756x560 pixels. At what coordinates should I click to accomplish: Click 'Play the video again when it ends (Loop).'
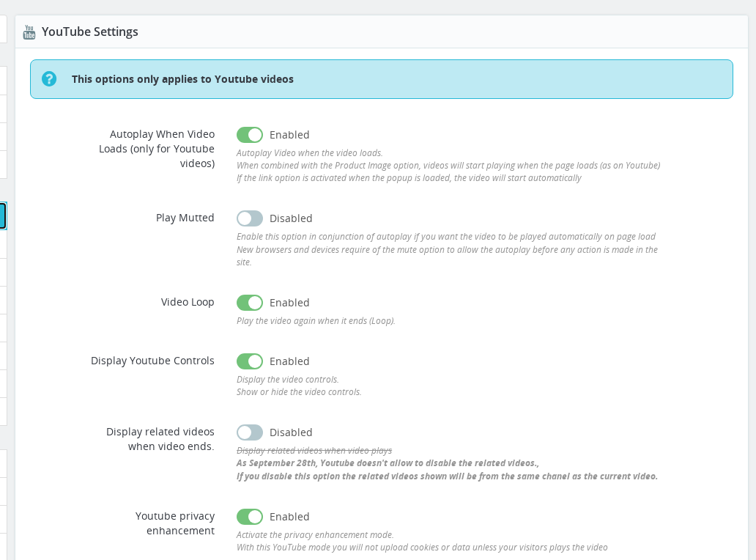[x=316, y=321]
